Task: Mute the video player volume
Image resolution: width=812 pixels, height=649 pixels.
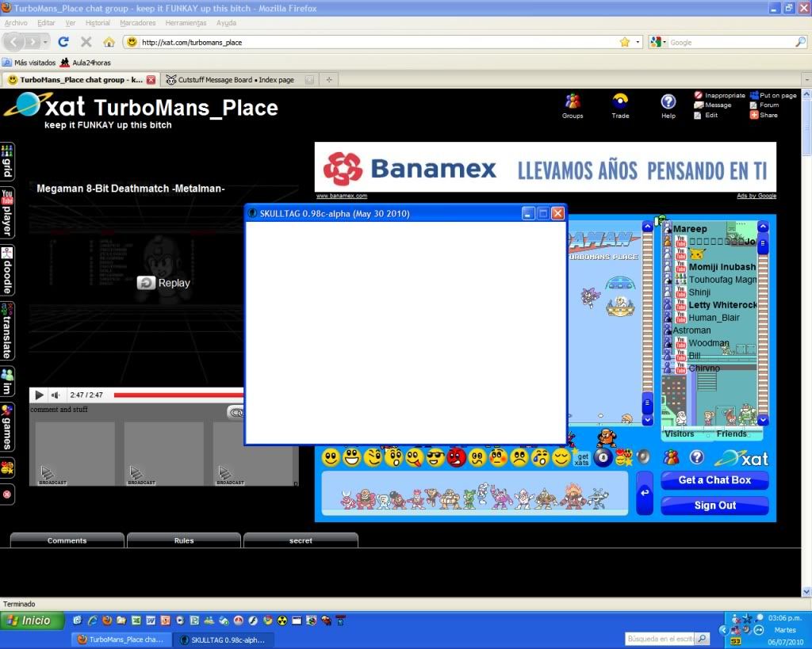Action: point(56,395)
